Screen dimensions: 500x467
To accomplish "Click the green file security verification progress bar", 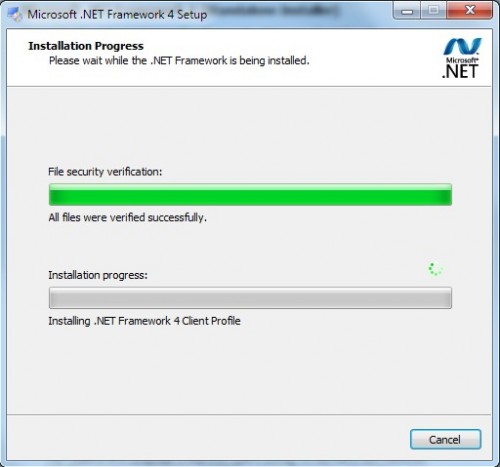I will coord(250,194).
